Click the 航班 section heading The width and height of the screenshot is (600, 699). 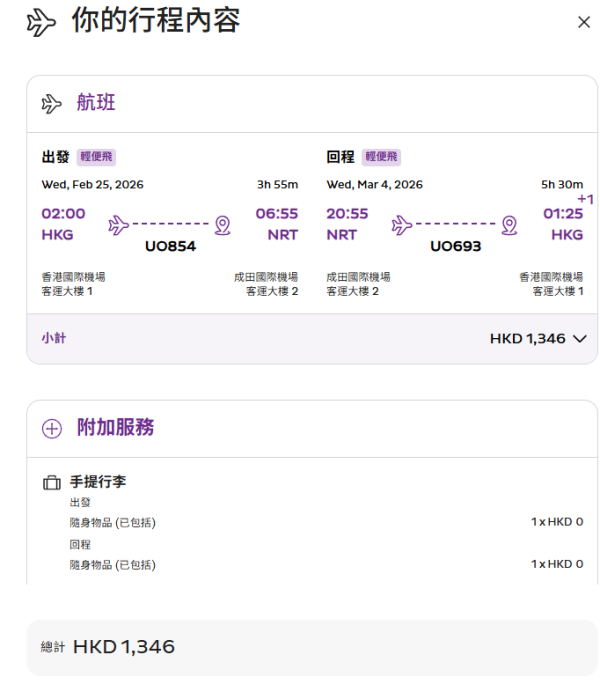coord(96,103)
